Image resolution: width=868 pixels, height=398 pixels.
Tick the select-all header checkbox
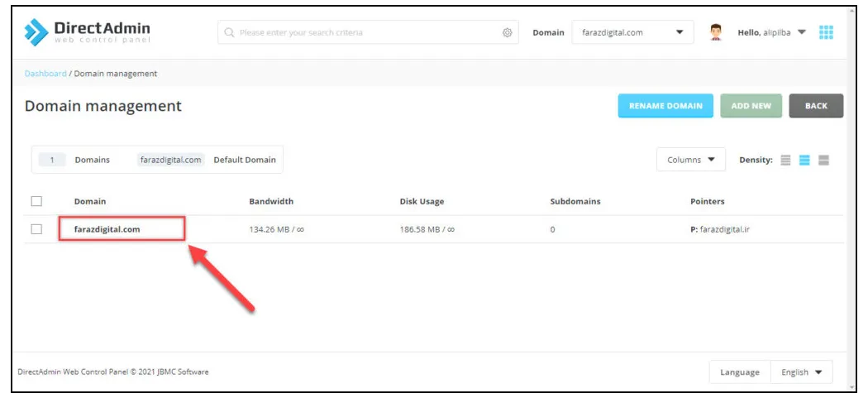click(x=36, y=201)
